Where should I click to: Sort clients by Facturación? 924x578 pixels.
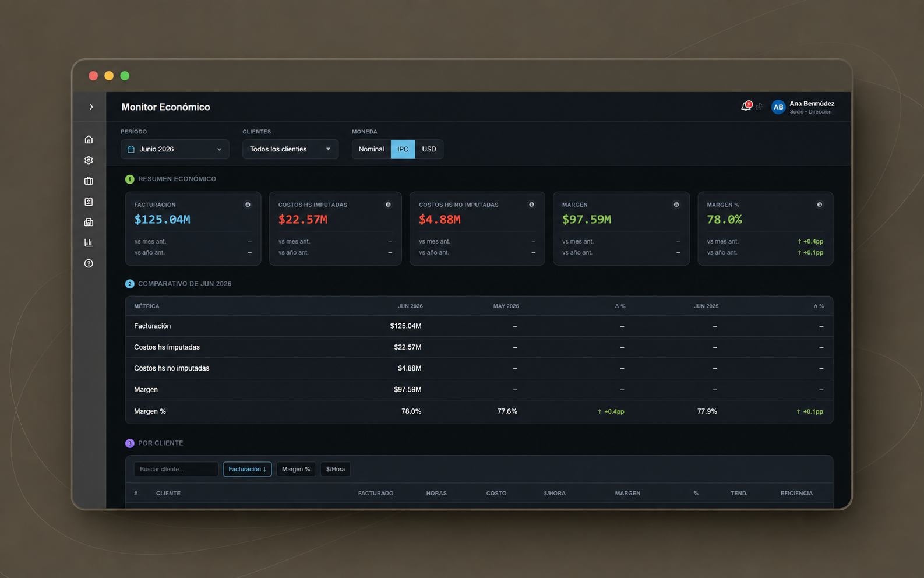point(247,469)
